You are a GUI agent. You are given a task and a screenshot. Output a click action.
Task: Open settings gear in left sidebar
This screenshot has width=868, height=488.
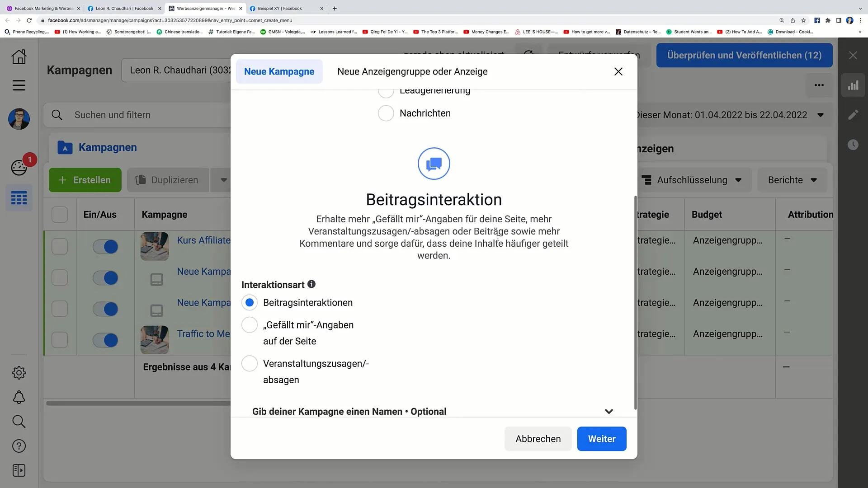(19, 373)
